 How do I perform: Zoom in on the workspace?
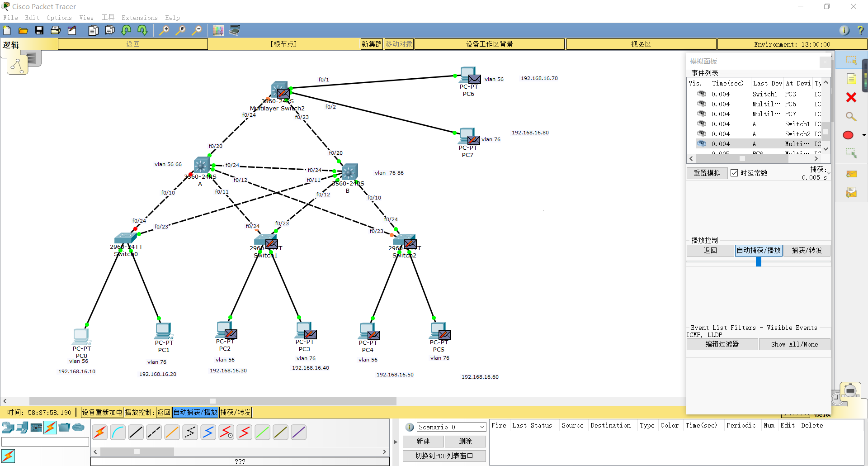coord(164,30)
